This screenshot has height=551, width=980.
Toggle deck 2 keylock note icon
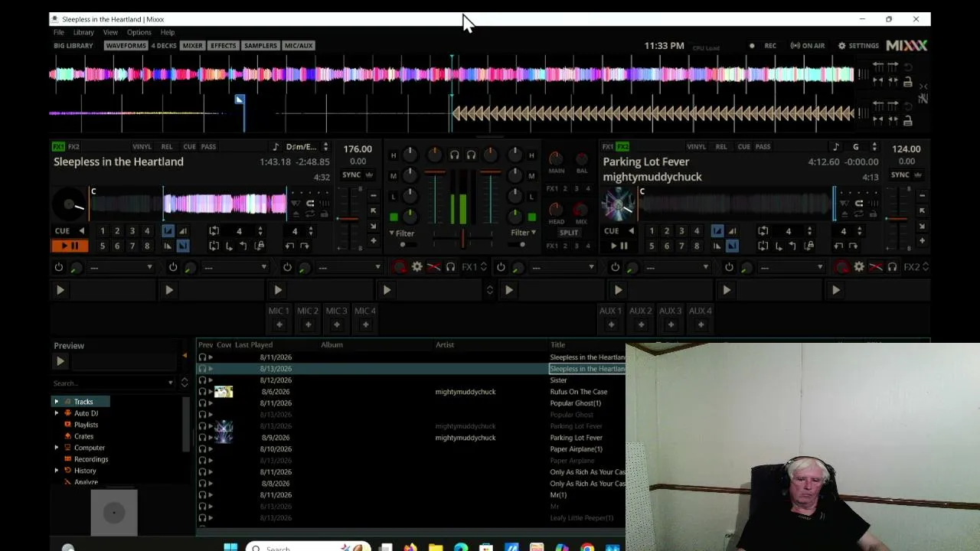pyautogui.click(x=836, y=147)
